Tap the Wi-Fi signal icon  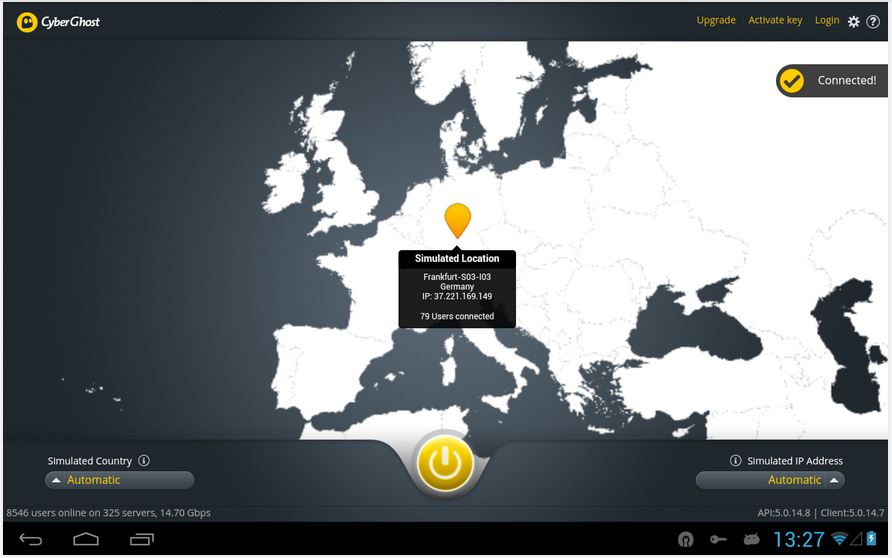pyautogui.click(x=839, y=538)
